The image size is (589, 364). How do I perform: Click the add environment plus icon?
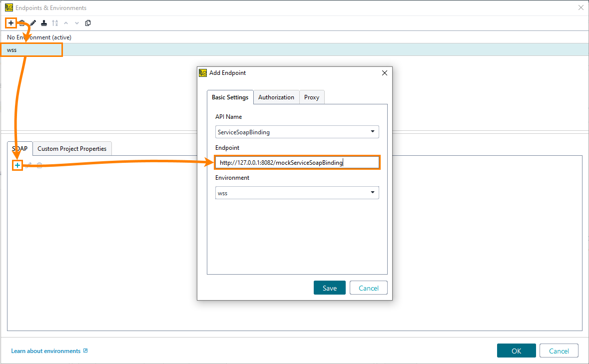click(x=10, y=23)
